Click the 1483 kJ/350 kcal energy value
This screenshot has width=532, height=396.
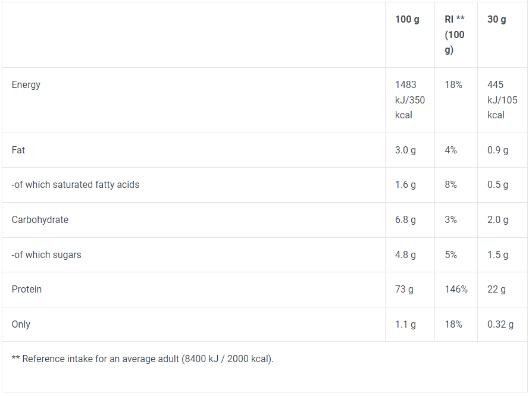(409, 100)
